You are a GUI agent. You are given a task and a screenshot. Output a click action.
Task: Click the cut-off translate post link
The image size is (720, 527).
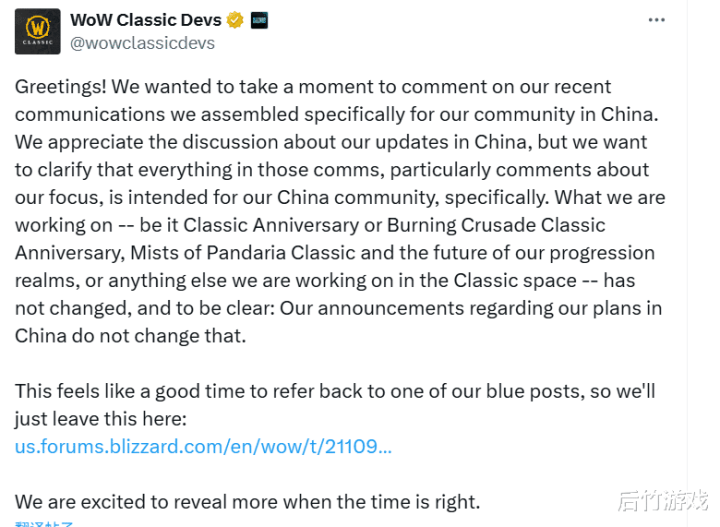point(46,523)
